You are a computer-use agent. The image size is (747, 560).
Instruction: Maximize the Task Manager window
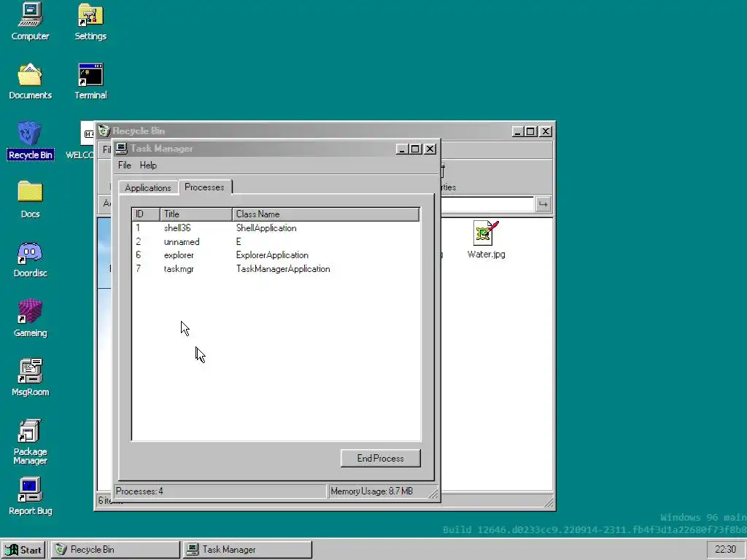[x=415, y=149]
